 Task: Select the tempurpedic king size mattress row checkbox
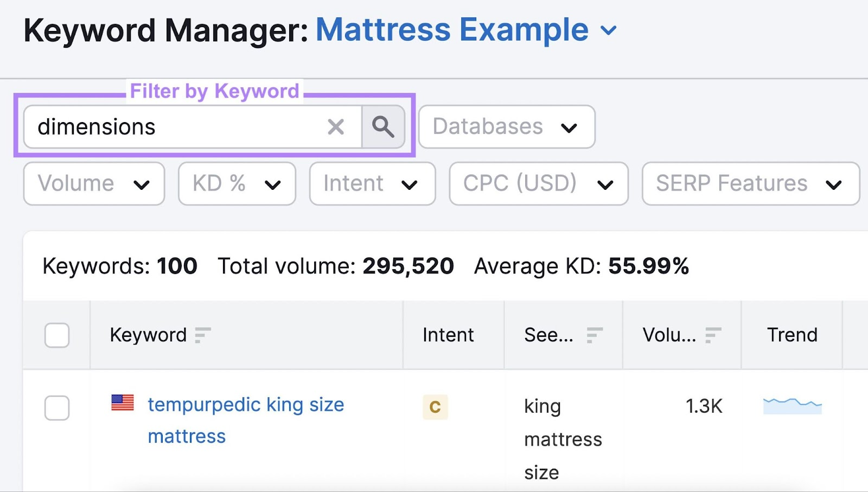[57, 408]
